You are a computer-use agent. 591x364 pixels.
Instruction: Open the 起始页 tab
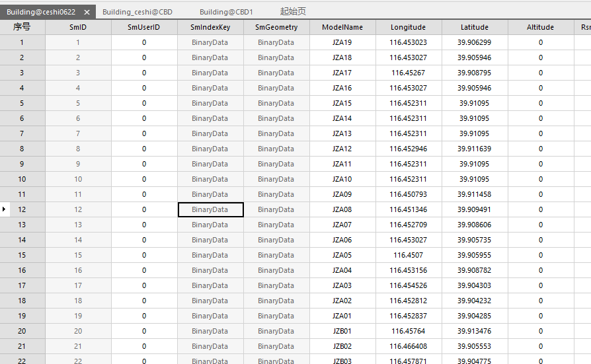point(293,12)
